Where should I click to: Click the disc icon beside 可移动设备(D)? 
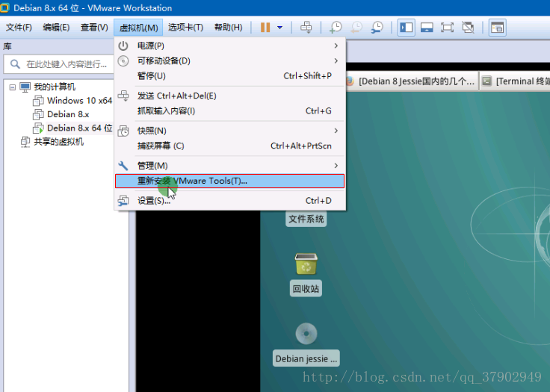coord(123,60)
